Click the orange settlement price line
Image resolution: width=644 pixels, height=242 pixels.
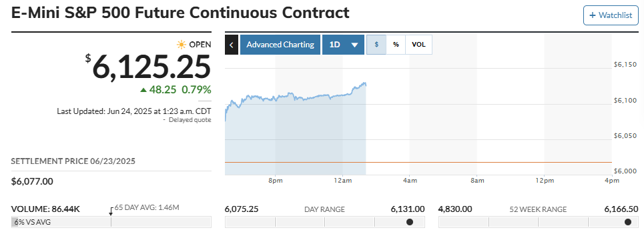(x=418, y=163)
